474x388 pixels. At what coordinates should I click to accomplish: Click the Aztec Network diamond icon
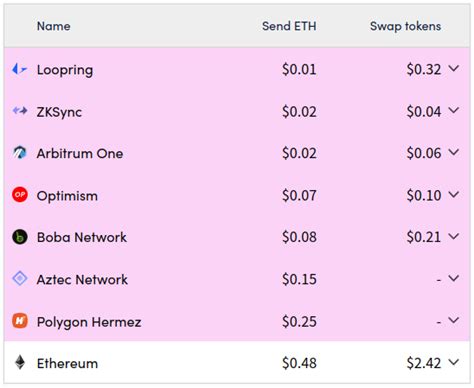[x=20, y=278]
